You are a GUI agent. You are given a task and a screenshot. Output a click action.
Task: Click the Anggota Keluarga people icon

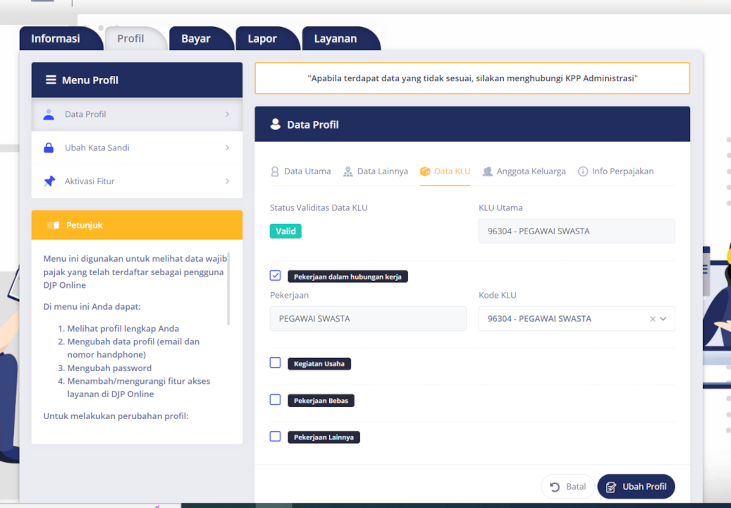click(x=488, y=171)
